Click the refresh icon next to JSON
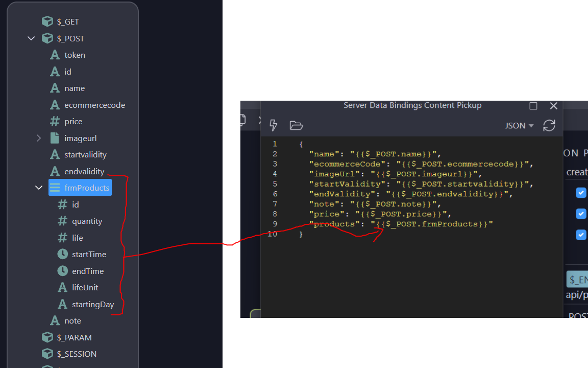This screenshot has height=368, width=588. point(549,125)
